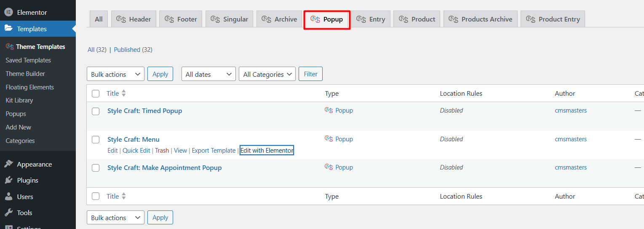Click Popup type icon in Make Appointment row

[329, 167]
